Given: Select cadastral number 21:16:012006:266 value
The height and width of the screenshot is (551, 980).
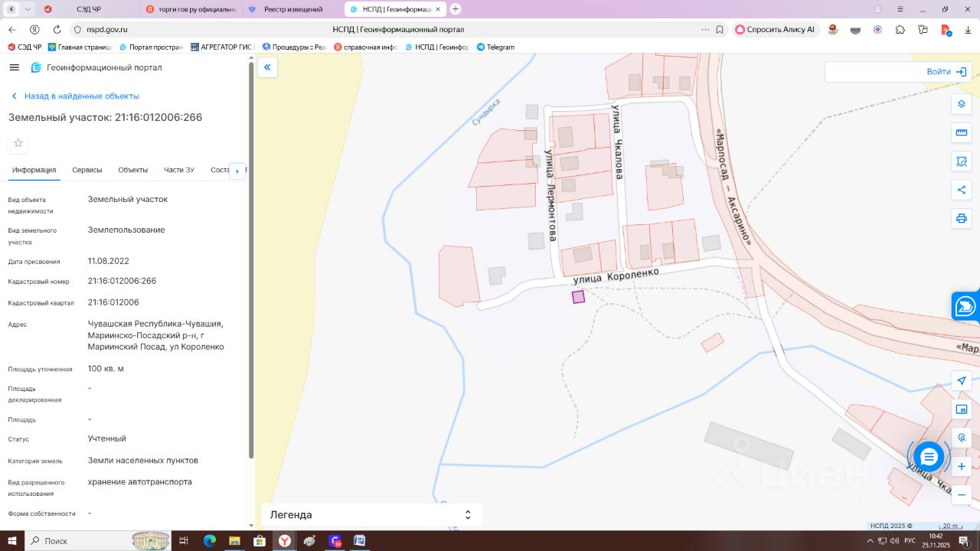Looking at the screenshot, I should tap(122, 281).
